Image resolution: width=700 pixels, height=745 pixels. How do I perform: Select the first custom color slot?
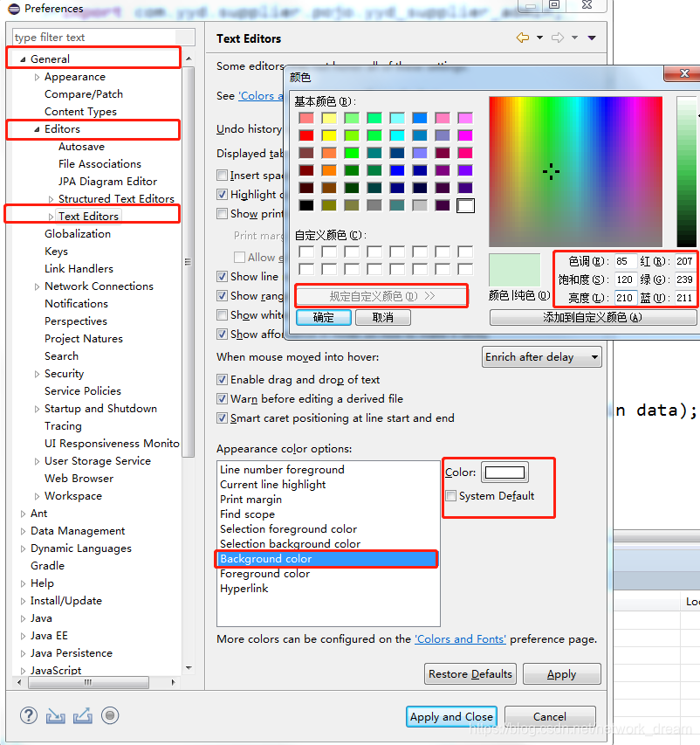306,252
